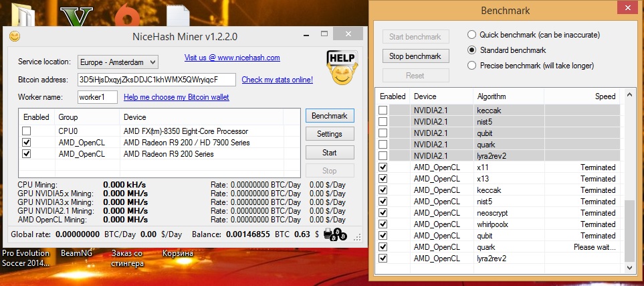
Task: Enable NVIDIA2.1 nist5 checkbox
Action: (383, 122)
